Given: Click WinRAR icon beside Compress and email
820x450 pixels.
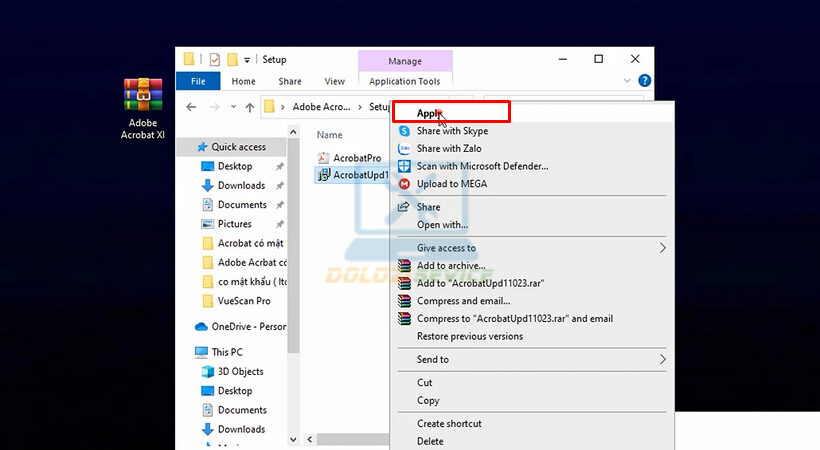Looking at the screenshot, I should coord(404,301).
